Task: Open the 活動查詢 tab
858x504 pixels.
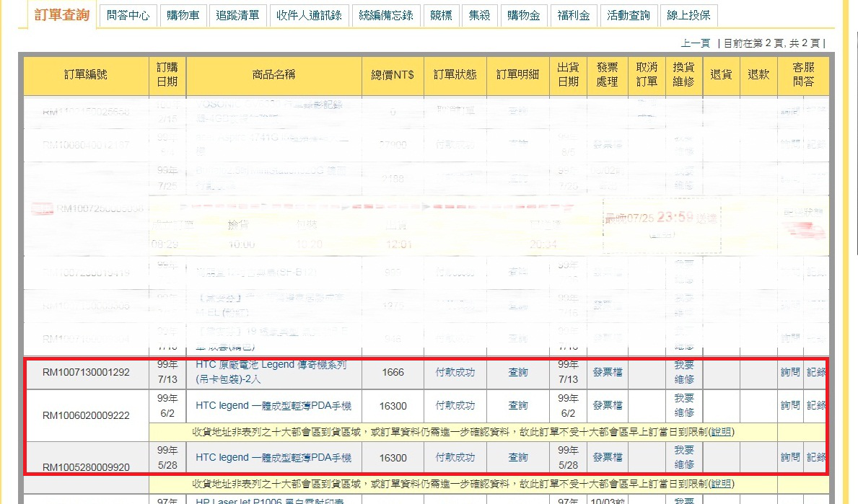Action: 628,15
